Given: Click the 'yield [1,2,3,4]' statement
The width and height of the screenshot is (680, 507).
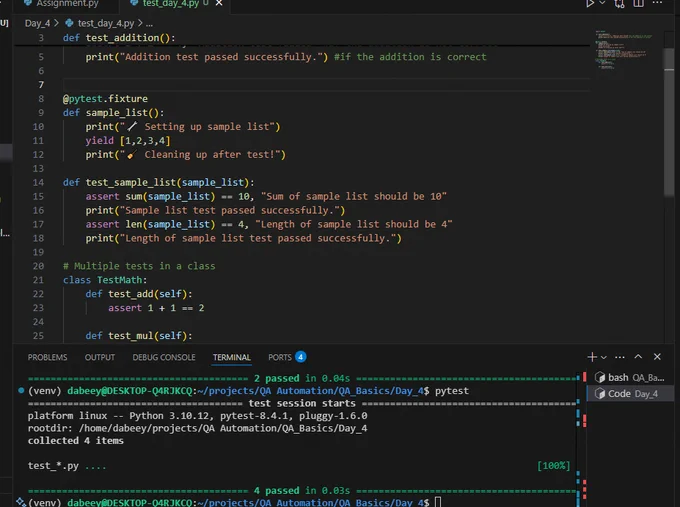Looking at the screenshot, I should tap(128, 141).
